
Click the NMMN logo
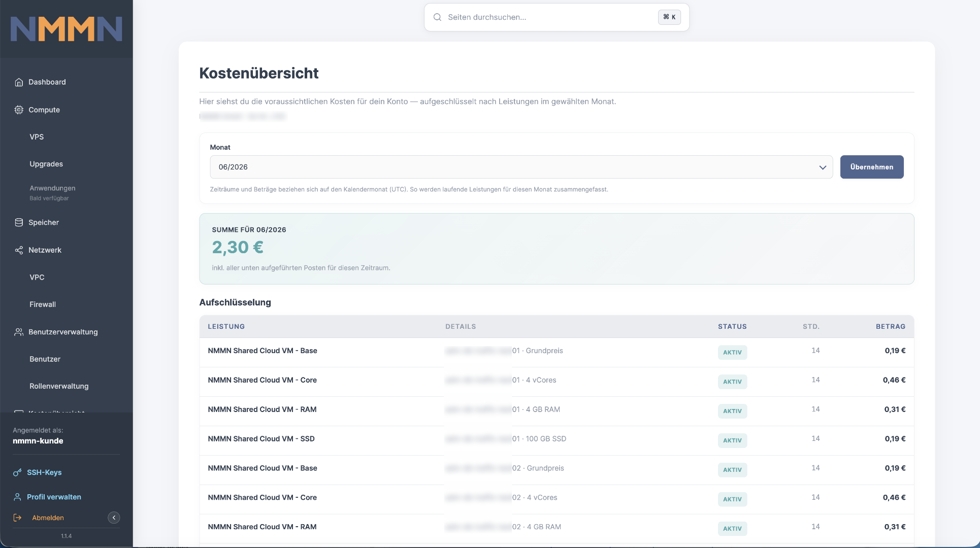tap(67, 28)
